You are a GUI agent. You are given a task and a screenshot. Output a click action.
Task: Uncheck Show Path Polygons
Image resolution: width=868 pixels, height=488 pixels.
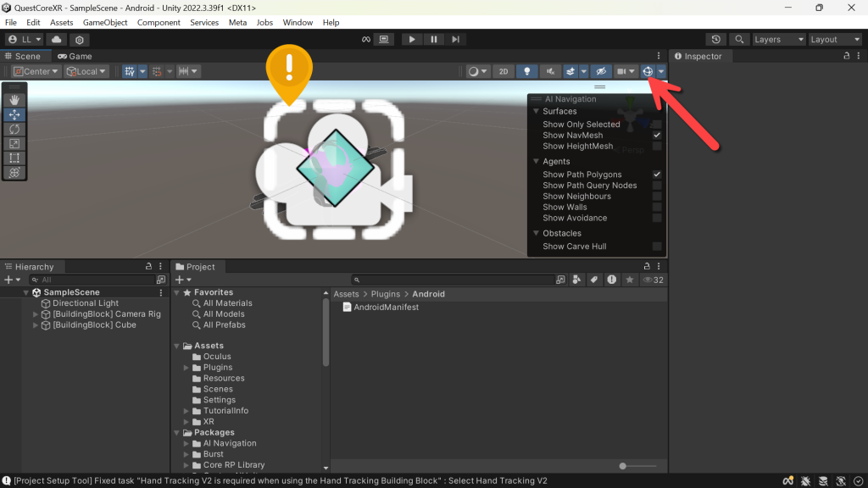(657, 175)
